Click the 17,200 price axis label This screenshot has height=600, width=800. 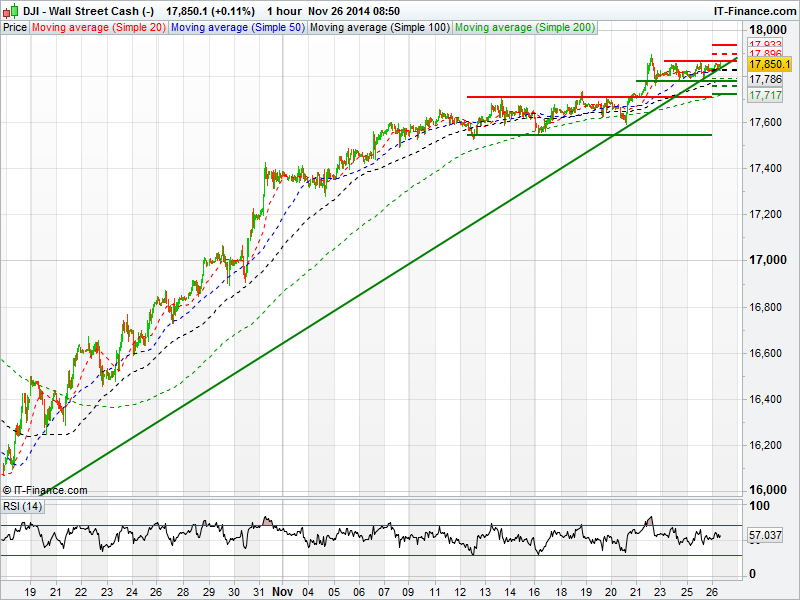[765, 214]
